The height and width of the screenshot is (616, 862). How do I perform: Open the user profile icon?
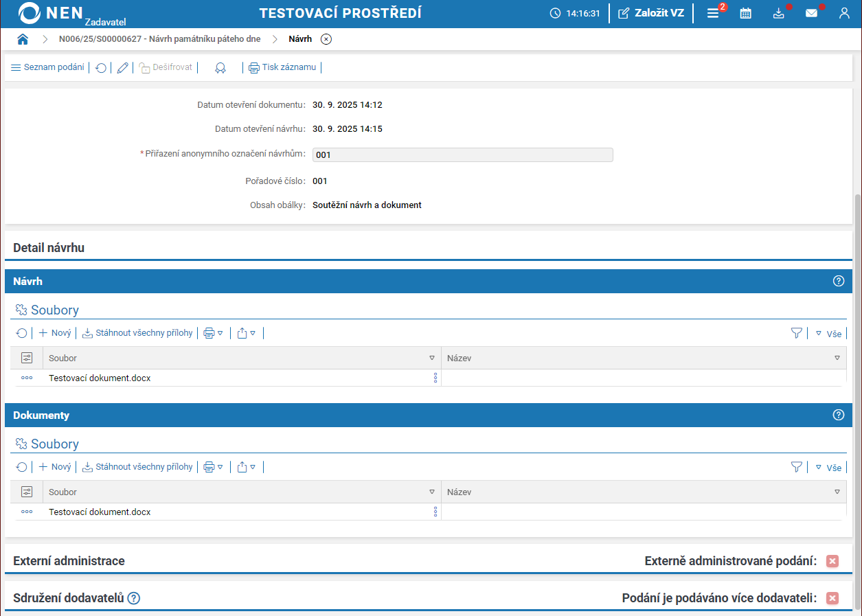tap(844, 13)
